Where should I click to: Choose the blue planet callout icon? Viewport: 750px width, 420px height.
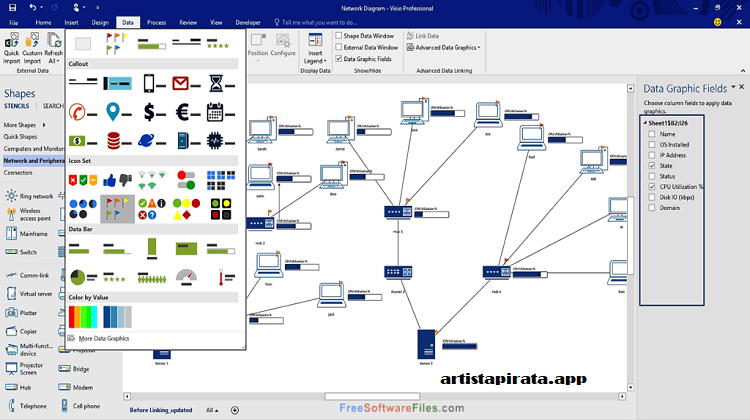click(x=152, y=141)
